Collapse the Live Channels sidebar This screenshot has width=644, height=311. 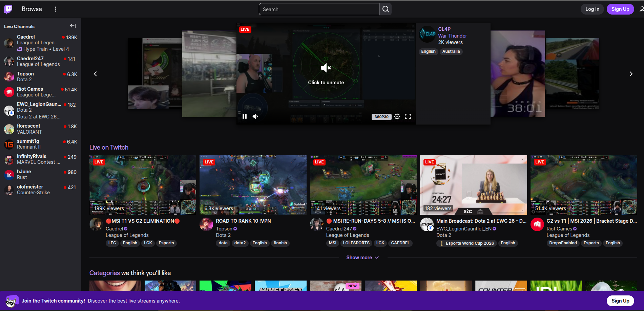[x=73, y=26]
